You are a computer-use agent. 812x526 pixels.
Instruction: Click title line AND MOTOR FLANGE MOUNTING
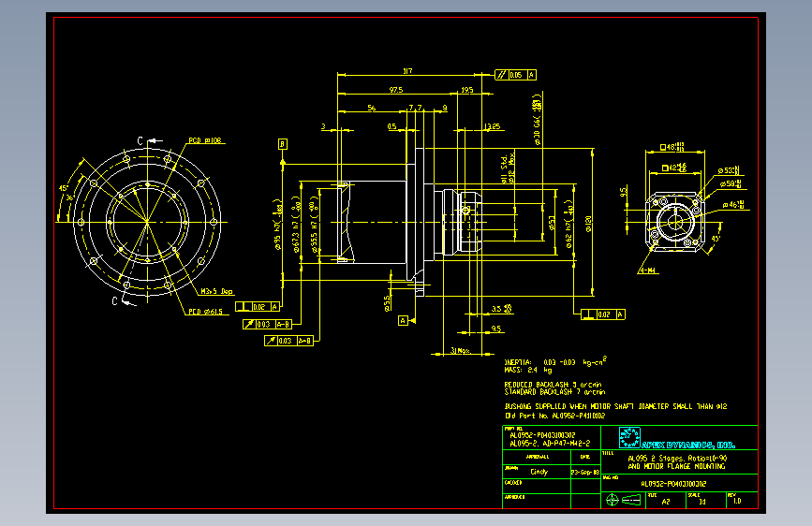[x=677, y=466]
